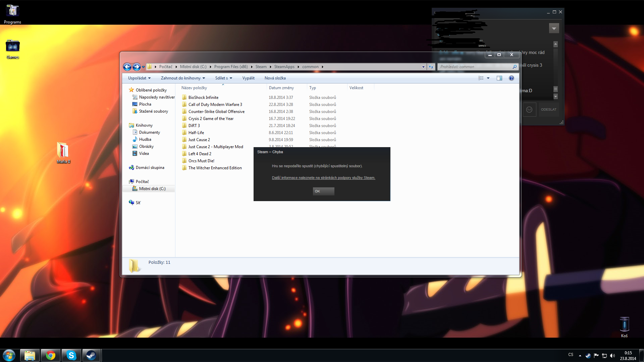Open Hudba library

tap(145, 139)
